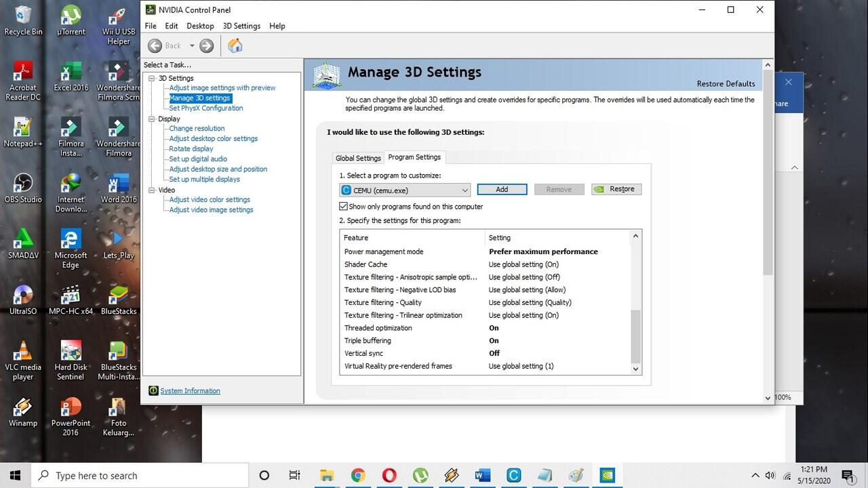Open Lets_Play desktop file
Screen dimensions: 868x488
pos(118,244)
